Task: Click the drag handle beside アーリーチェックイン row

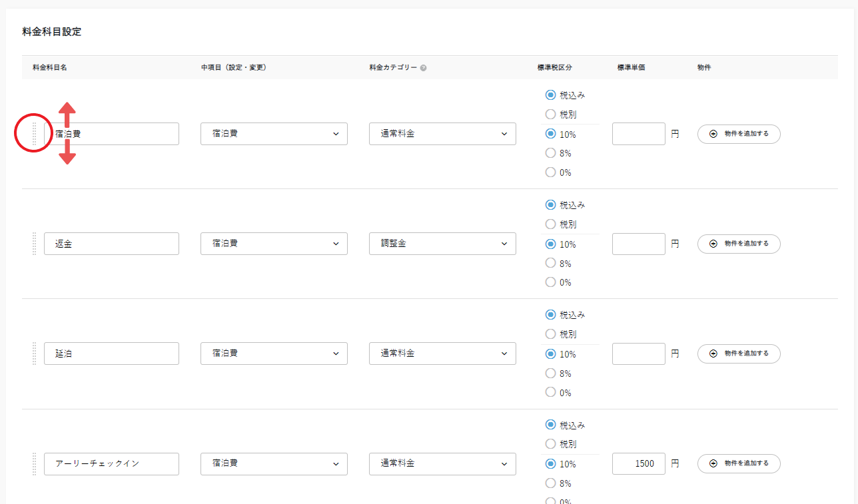Action: click(x=35, y=463)
